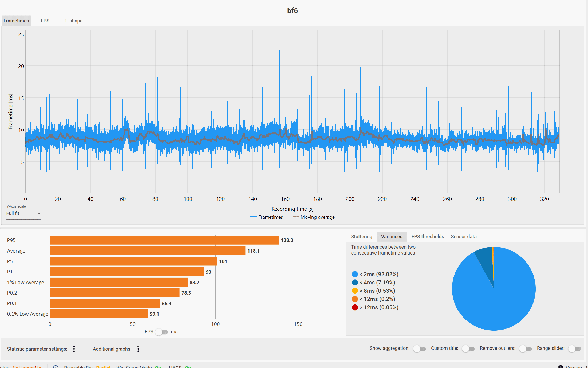
Task: Click the < 2ms legend circle
Action: (355, 274)
